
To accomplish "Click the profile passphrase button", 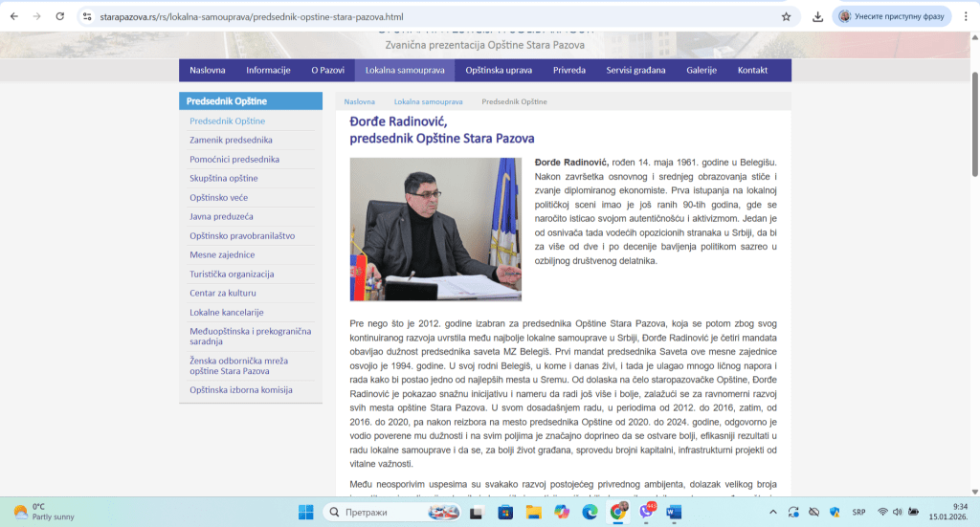I will tap(892, 17).
